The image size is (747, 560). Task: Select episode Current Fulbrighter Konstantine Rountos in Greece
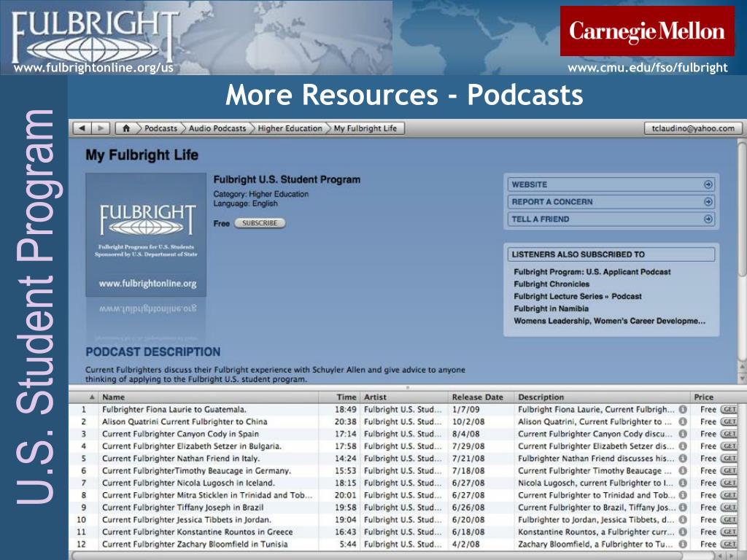pyautogui.click(x=197, y=532)
